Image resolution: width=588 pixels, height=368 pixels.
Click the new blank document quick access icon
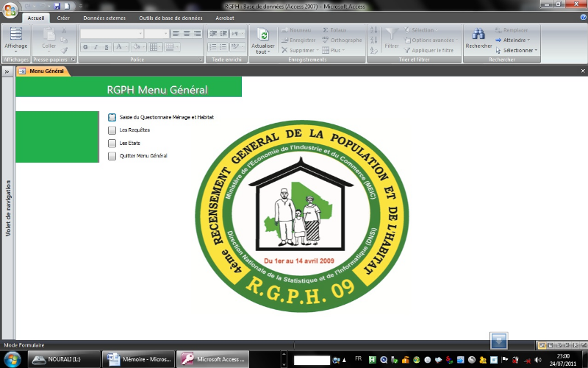(x=67, y=6)
